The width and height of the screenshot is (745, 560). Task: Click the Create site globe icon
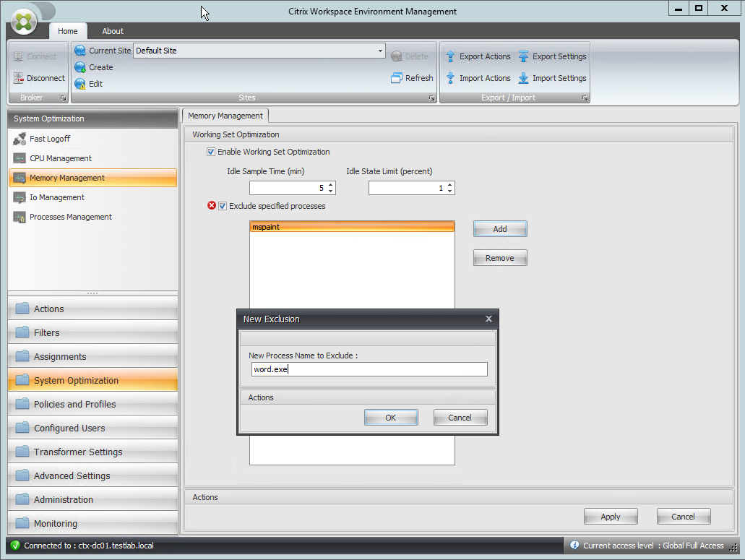[x=80, y=67]
